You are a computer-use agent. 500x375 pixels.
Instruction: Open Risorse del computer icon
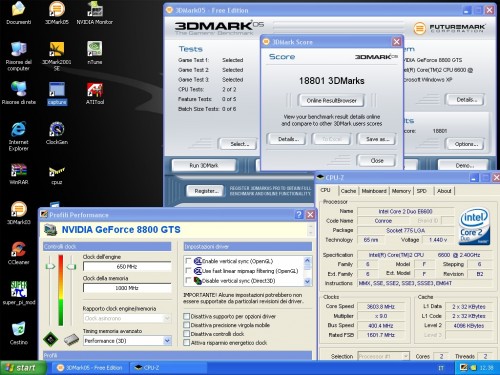[x=19, y=56]
